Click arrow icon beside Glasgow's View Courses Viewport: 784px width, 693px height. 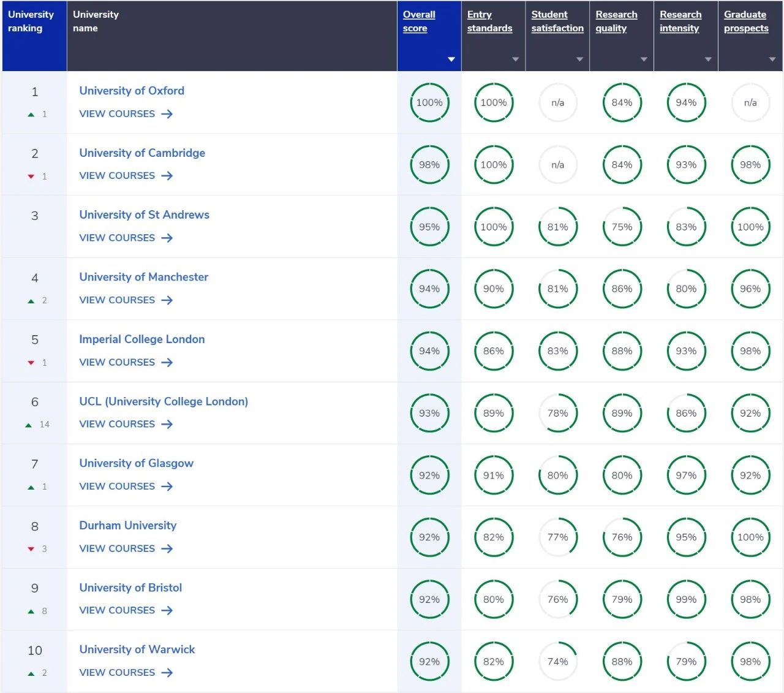[167, 487]
